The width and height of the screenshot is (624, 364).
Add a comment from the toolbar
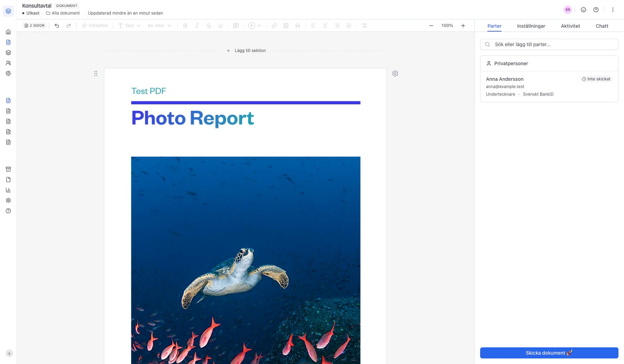tap(236, 26)
